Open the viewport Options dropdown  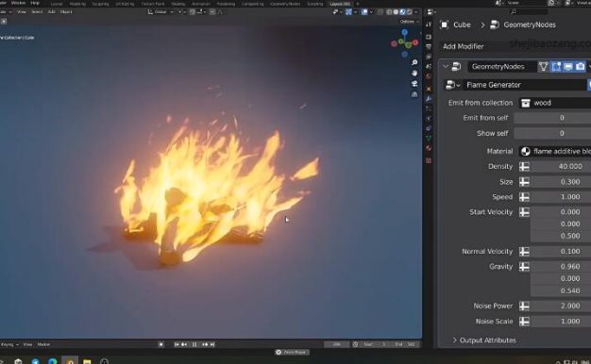coord(409,22)
